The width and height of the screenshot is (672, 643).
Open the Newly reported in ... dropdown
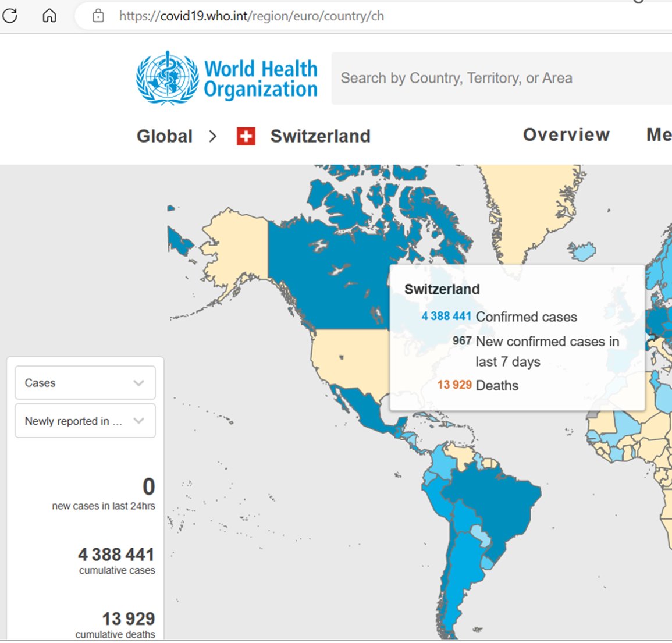[86, 421]
